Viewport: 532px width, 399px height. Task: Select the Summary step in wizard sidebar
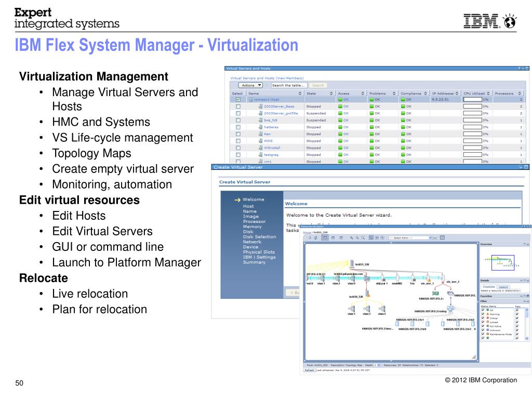pyautogui.click(x=254, y=262)
